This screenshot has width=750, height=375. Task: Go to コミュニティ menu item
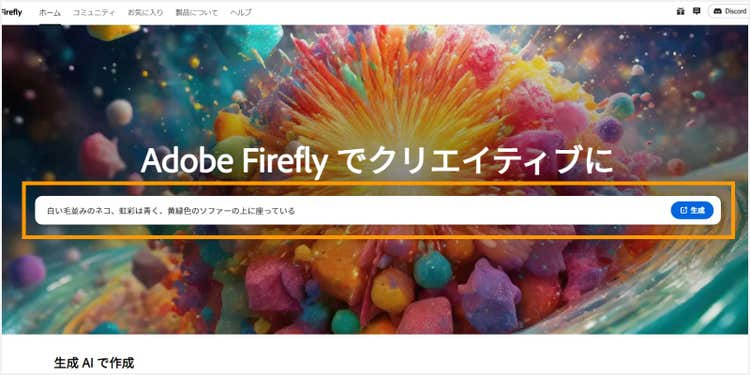pos(94,12)
